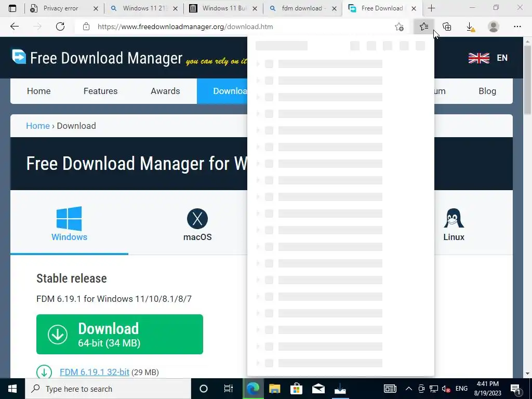Switch to the fdm download tab
Screen dimensions: 532x399
(302, 8)
